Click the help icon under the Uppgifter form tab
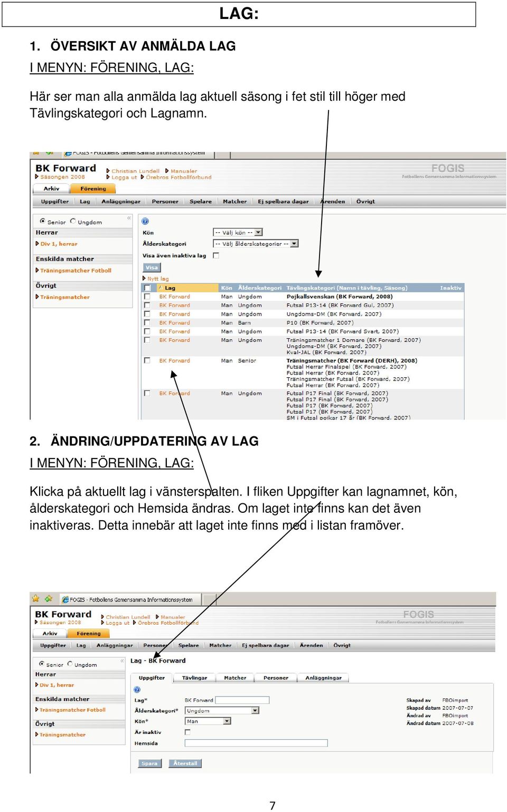507x812 pixels. tap(137, 690)
